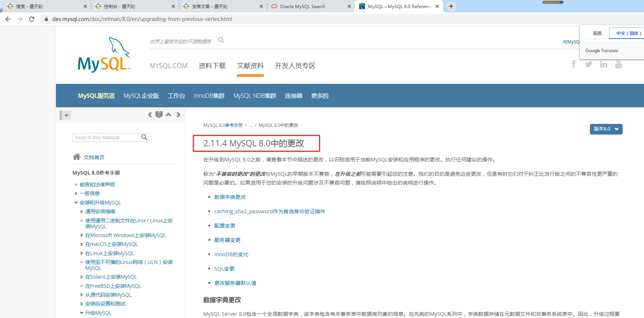
Task: Click the padlock site info icon
Action: 46,19
